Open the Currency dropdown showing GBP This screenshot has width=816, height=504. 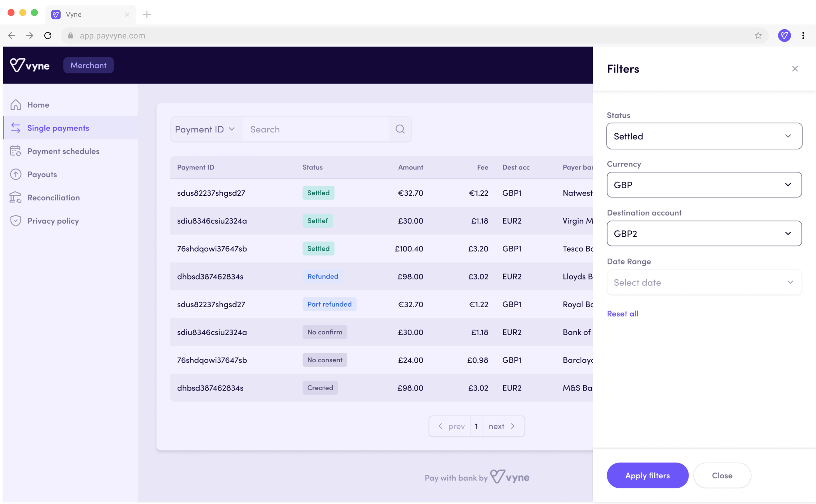click(x=704, y=185)
